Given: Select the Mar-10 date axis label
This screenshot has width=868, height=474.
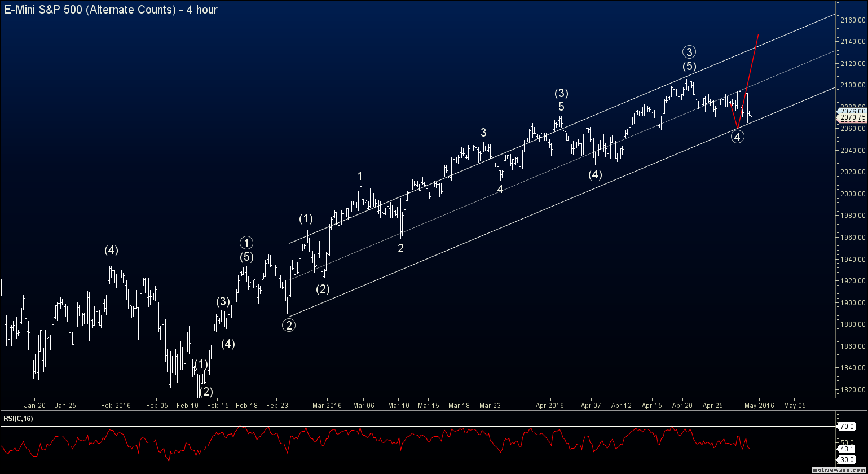Looking at the screenshot, I should click(399, 405).
